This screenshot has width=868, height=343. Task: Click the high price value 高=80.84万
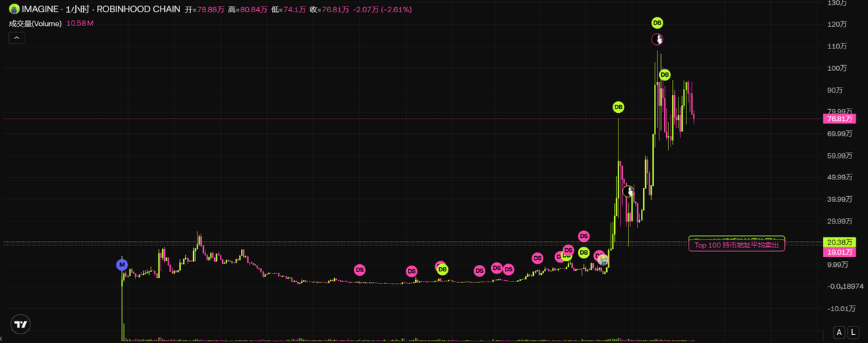click(248, 9)
